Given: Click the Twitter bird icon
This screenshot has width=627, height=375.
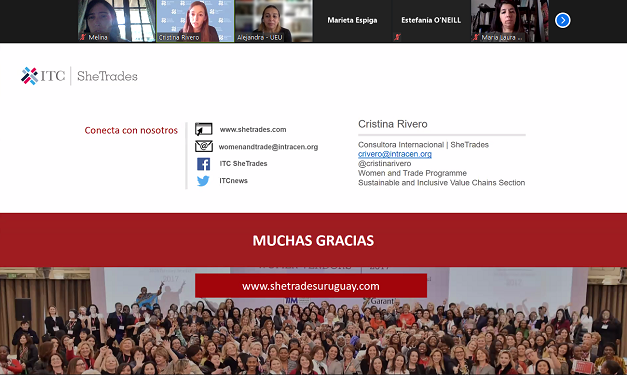Looking at the screenshot, I should tap(203, 181).
